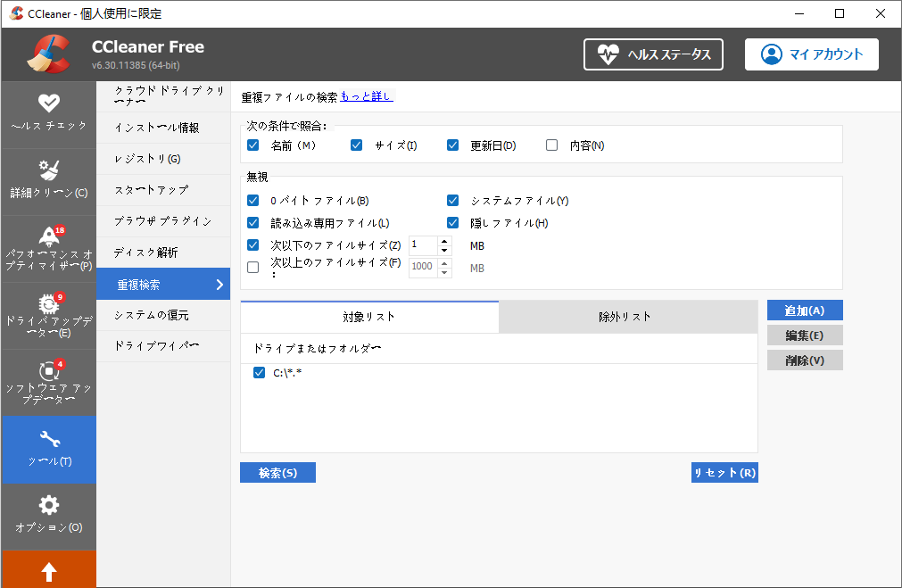Viewport: 902px width, 588px height.
Task: Open 詳細クリーン section
Action: pos(49,181)
